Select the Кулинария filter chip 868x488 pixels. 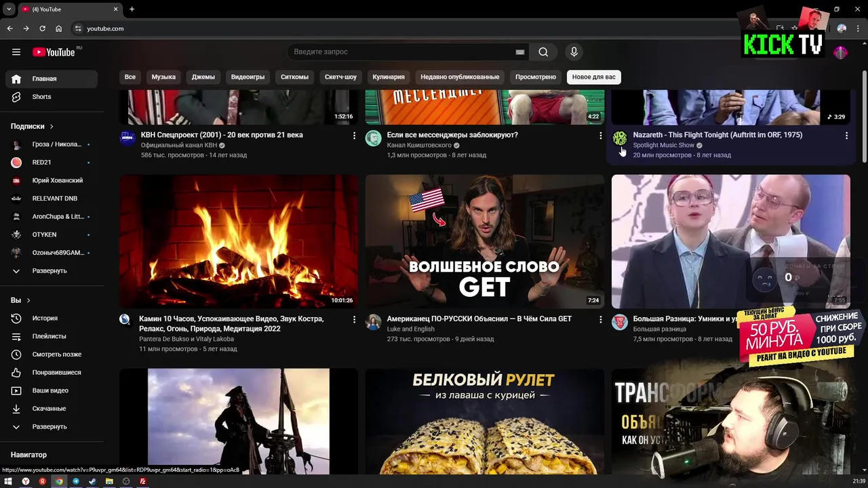(x=389, y=77)
